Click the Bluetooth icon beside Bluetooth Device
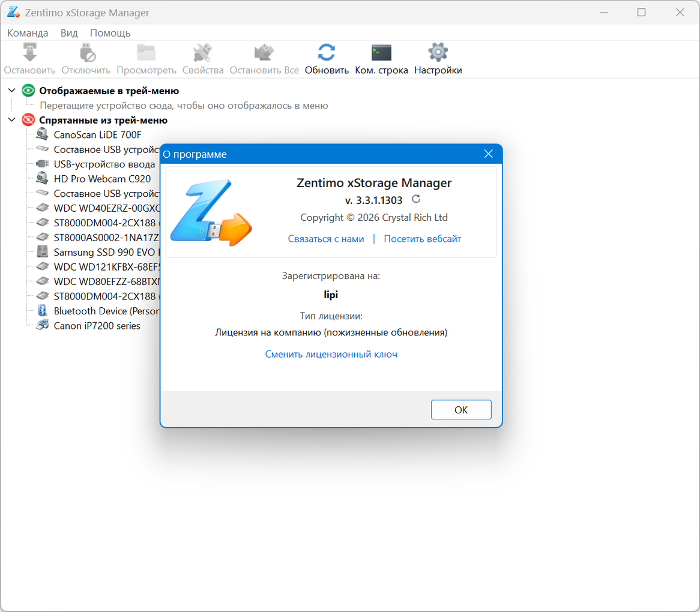This screenshot has height=612, width=700. point(43,311)
